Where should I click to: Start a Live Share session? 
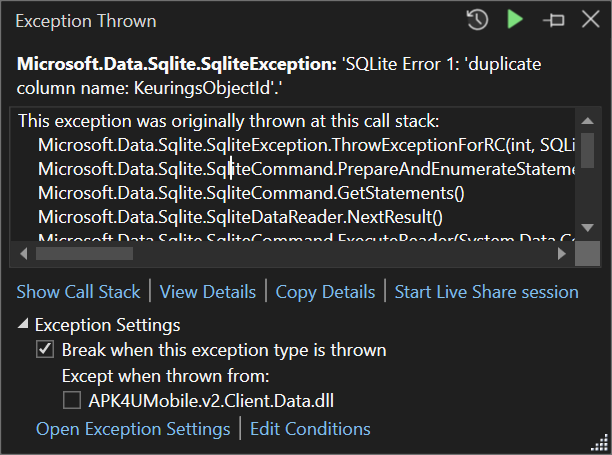486,292
